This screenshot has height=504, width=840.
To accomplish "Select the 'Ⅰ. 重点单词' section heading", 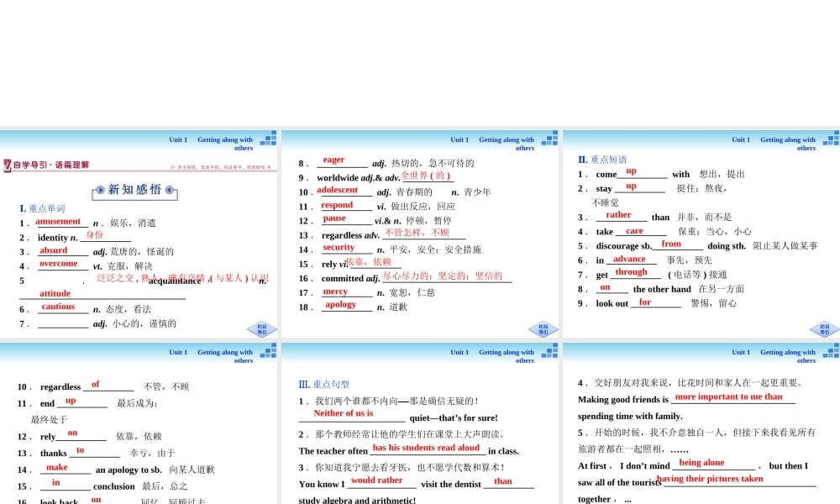I will click(42, 208).
